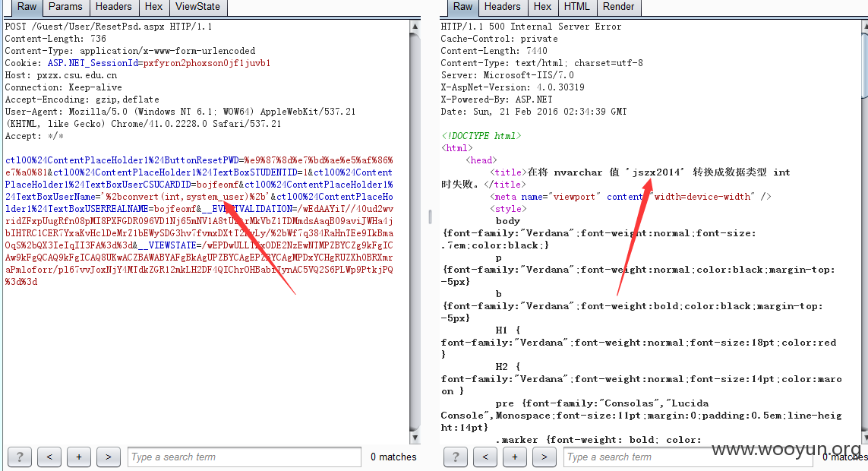This screenshot has height=471, width=868.
Task: Focus the request search term field
Action: point(244,457)
